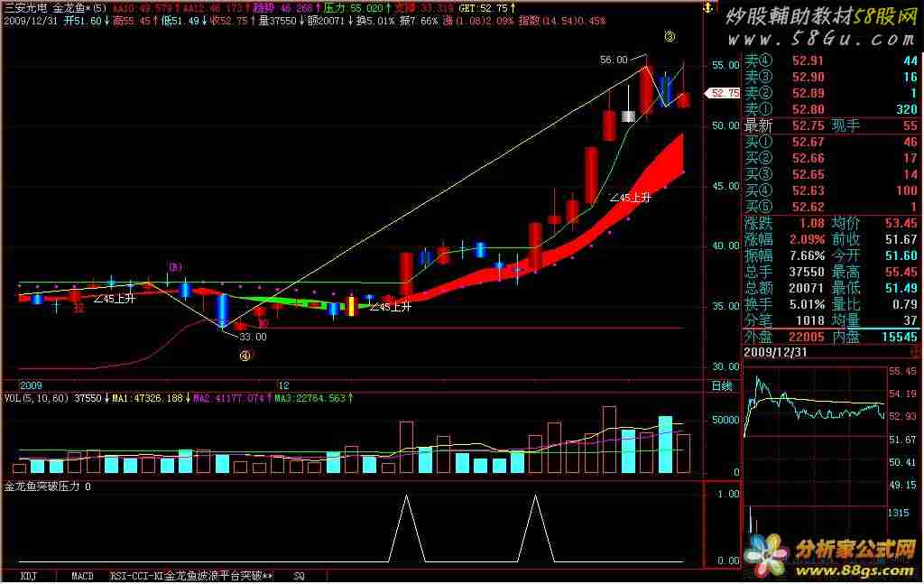Screen dimensions: 924x584
Task: Click the 涨跌 value 1.08
Action: click(811, 223)
